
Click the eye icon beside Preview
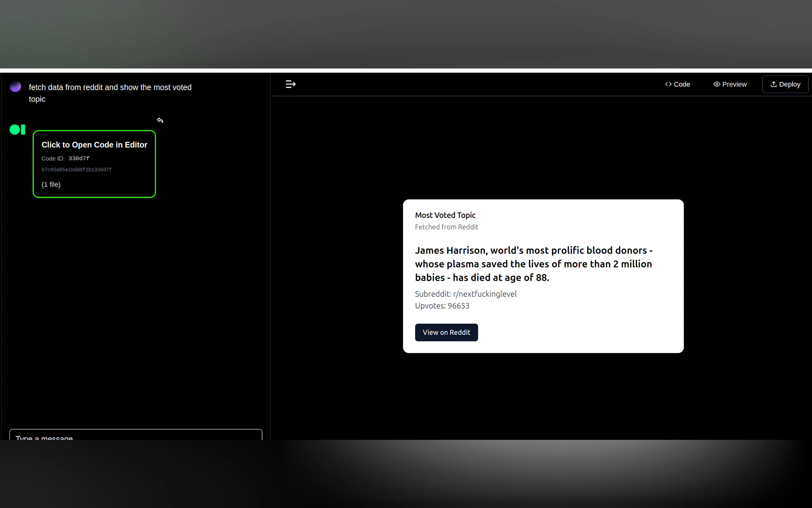716,84
